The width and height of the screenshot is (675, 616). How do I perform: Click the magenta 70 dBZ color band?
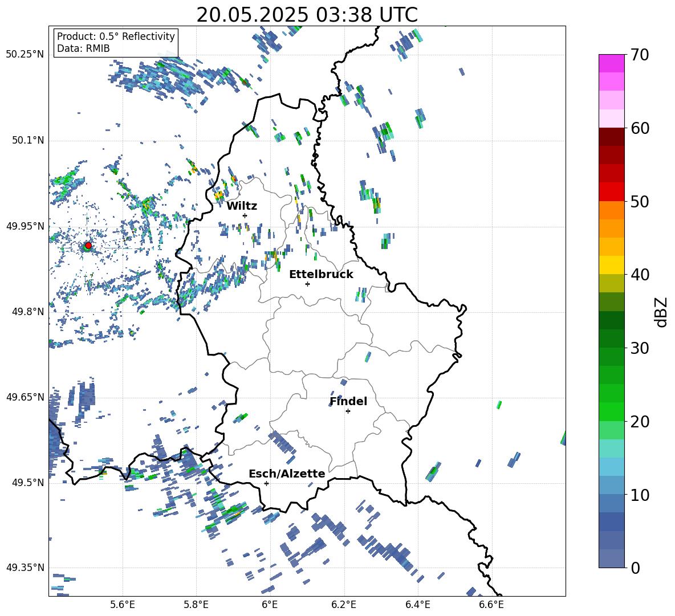click(611, 63)
